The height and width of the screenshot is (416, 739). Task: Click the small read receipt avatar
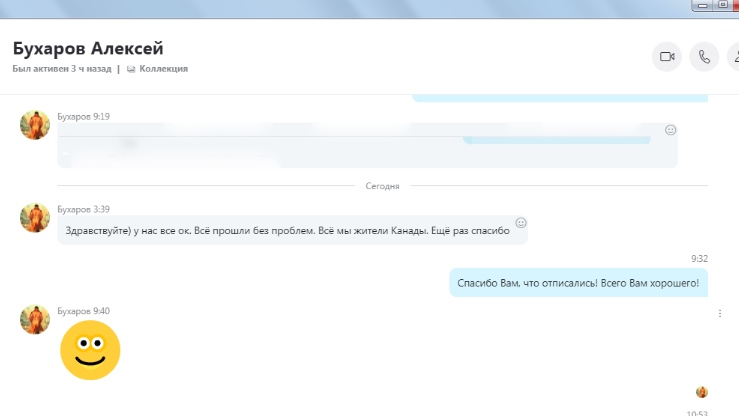[x=702, y=392]
